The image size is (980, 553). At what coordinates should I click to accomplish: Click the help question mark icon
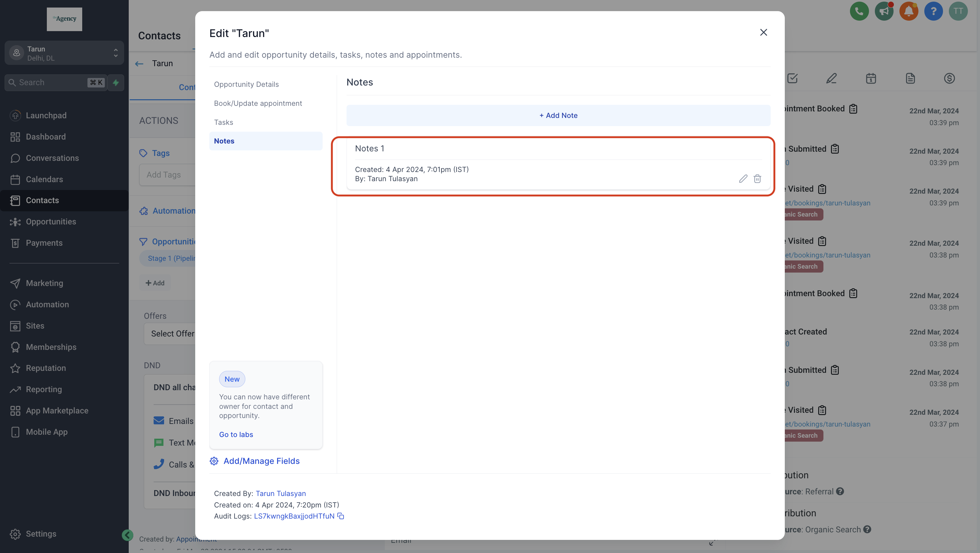(x=933, y=11)
